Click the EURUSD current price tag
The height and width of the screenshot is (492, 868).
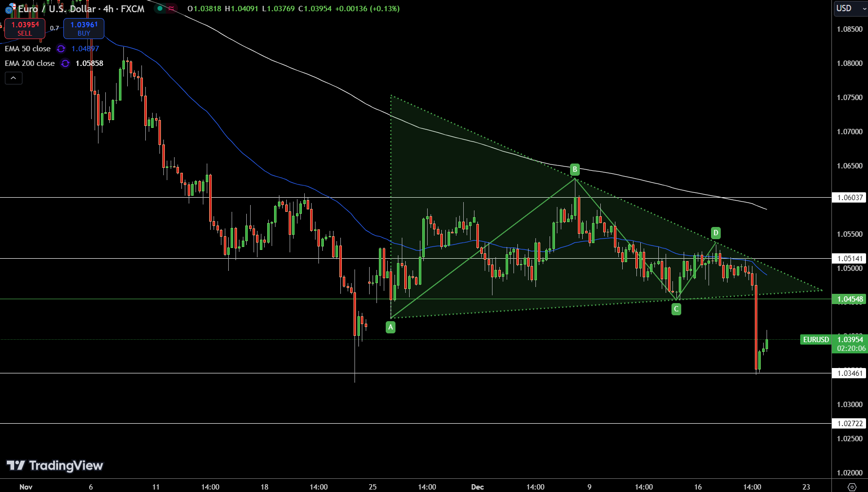[816, 340]
